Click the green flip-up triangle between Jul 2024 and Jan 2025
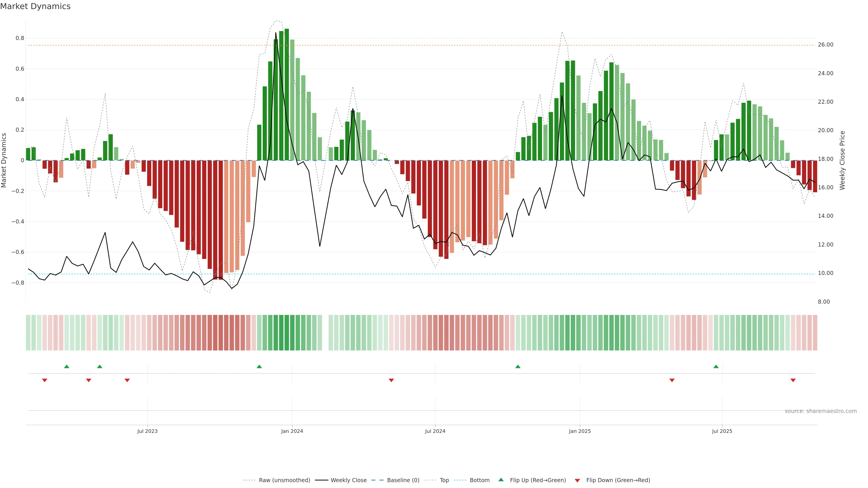Viewport: 868px width, 488px height. pos(518,366)
